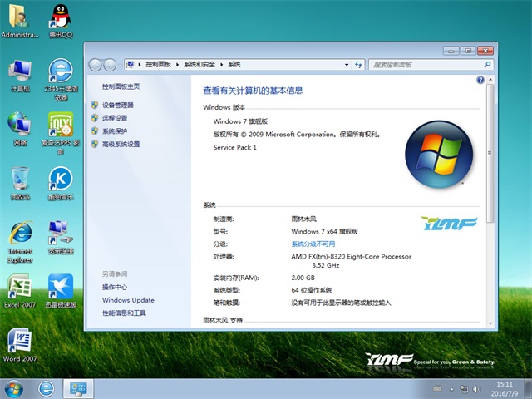532x399 pixels.
Task: Click the Forward navigation arrow
Action: 110,65
